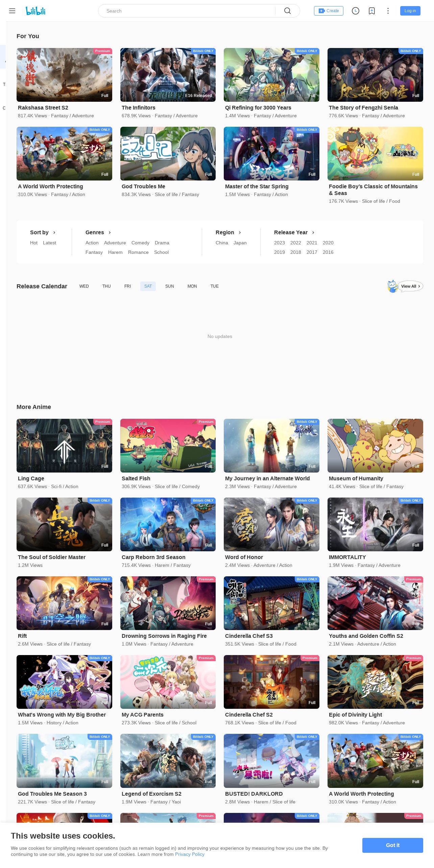Click the bilibili logo
The height and width of the screenshot is (868, 434).
[35, 11]
